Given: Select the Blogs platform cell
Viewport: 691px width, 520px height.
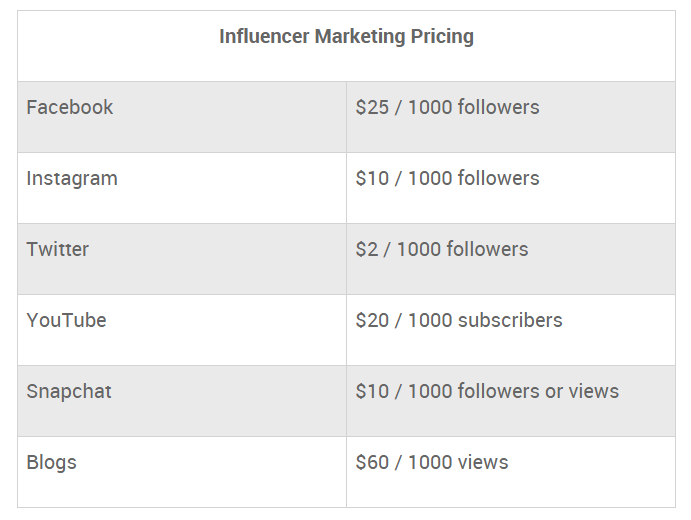Looking at the screenshot, I should click(x=182, y=472).
